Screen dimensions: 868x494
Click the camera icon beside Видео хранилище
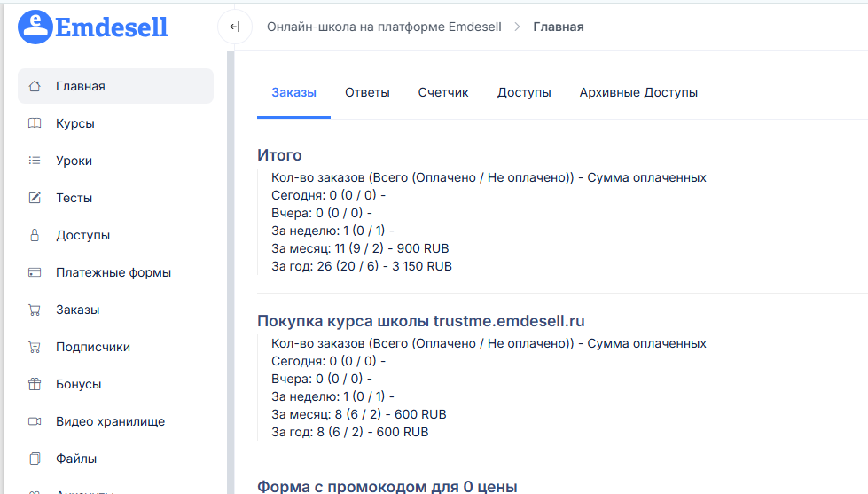coord(35,421)
